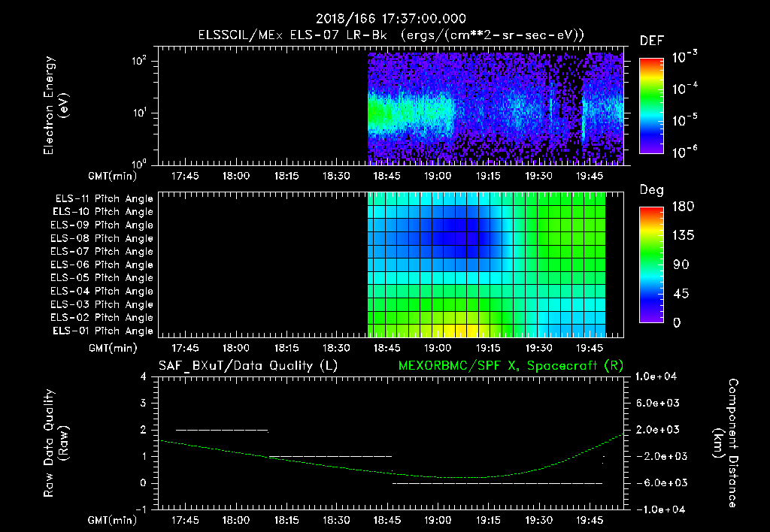The width and height of the screenshot is (770, 532).
Task: Select the ELS-09 Pitch Angle row label
Action: 102,225
